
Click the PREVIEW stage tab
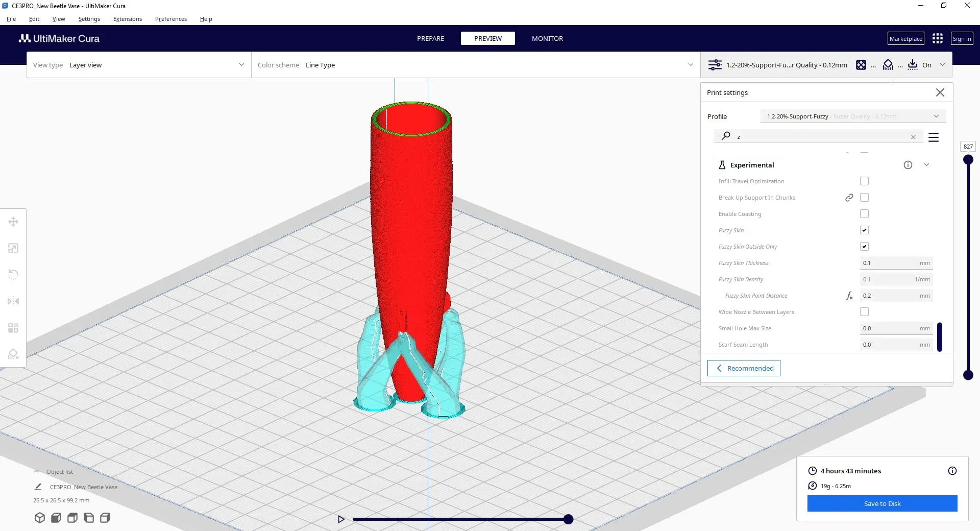point(488,38)
